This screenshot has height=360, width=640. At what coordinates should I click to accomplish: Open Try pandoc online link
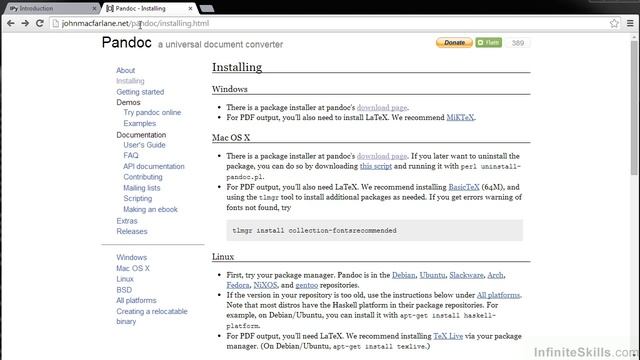[x=152, y=112]
